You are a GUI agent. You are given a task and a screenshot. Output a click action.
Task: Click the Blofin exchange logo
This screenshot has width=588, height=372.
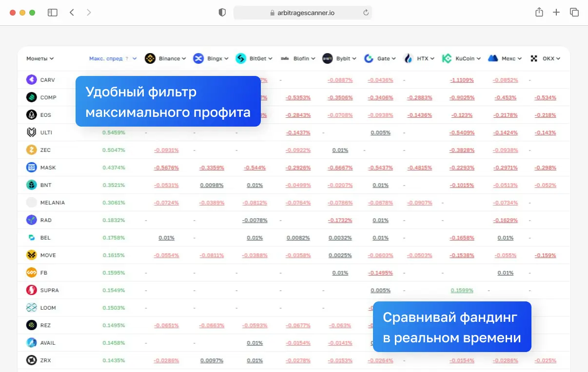pyautogui.click(x=285, y=58)
